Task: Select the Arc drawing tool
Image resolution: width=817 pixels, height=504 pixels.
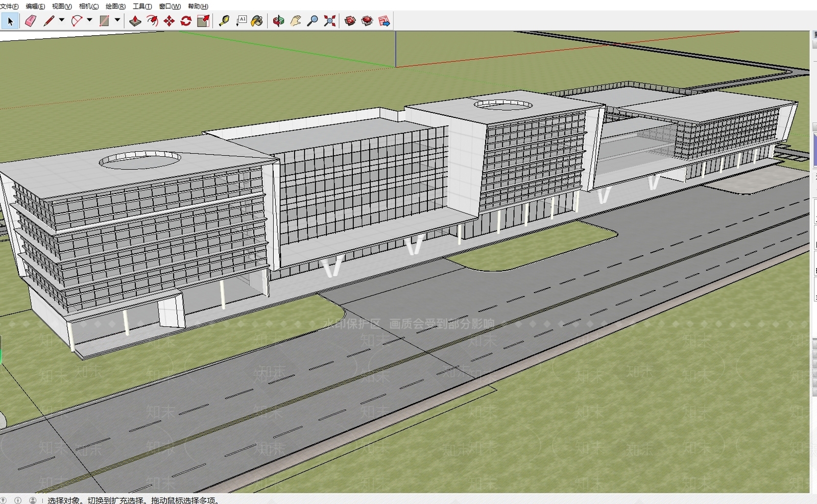Action: click(x=77, y=21)
